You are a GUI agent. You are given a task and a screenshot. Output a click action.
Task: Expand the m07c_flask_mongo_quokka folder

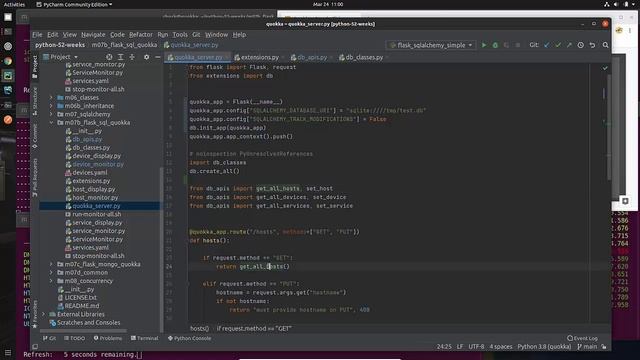(52, 264)
